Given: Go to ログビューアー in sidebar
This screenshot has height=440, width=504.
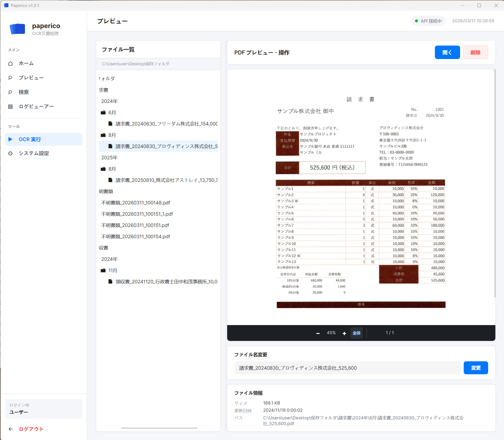Looking at the screenshot, I should 36,107.
